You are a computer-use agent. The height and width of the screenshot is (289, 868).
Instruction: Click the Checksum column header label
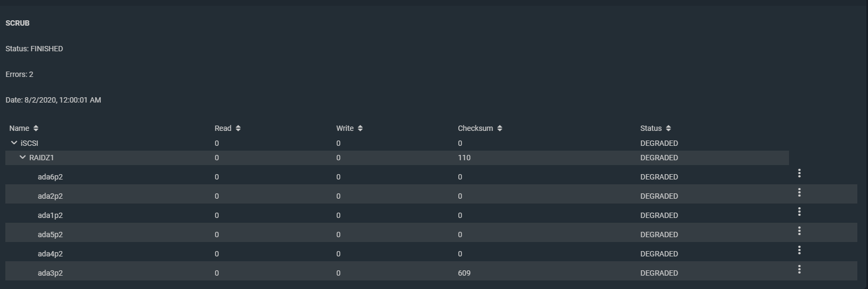coord(475,128)
